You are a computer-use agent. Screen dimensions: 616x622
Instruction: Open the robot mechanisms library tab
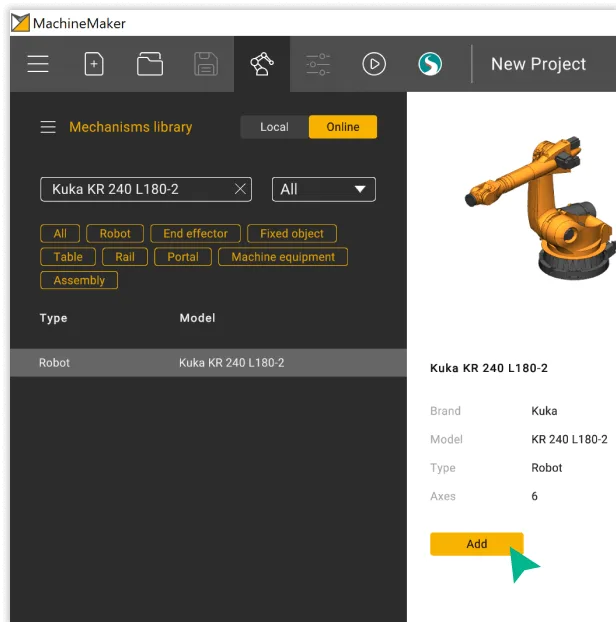tap(262, 64)
